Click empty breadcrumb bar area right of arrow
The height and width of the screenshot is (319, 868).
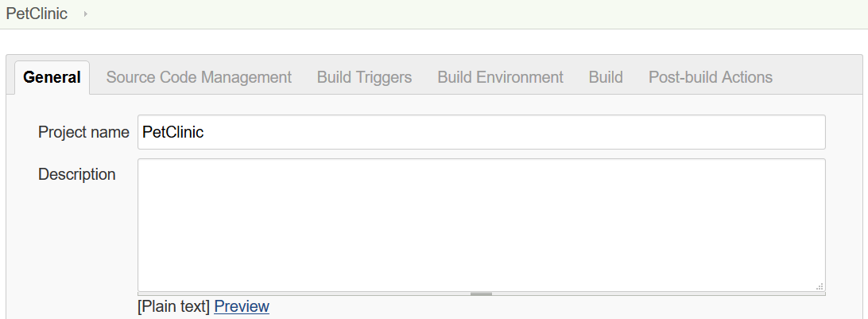(476, 14)
